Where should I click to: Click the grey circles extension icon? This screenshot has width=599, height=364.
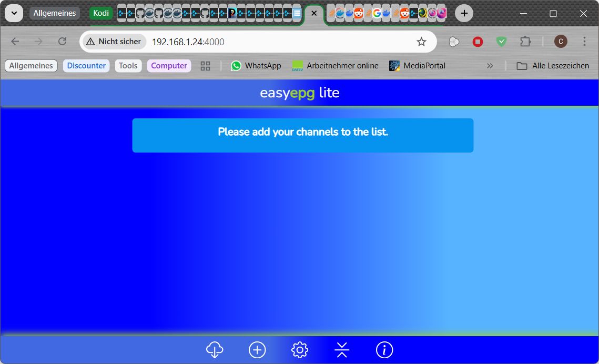(x=454, y=42)
